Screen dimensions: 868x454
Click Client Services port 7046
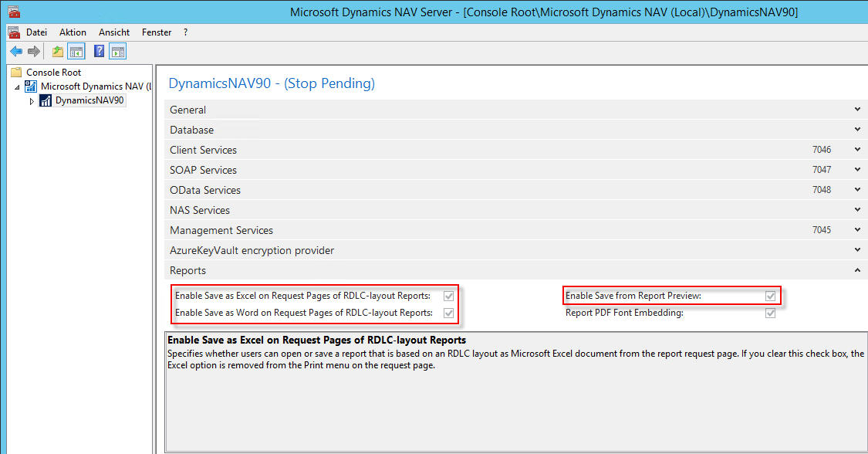(x=822, y=150)
